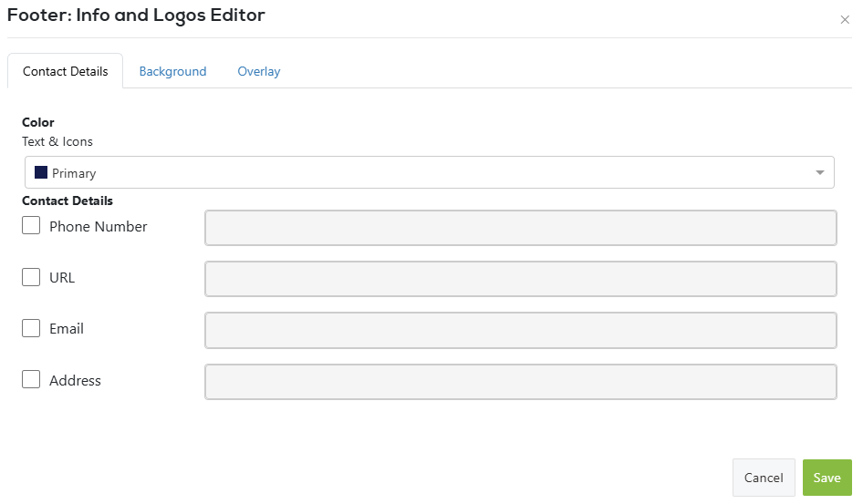863x504 pixels.
Task: Check the Email checkbox
Action: [x=31, y=328]
